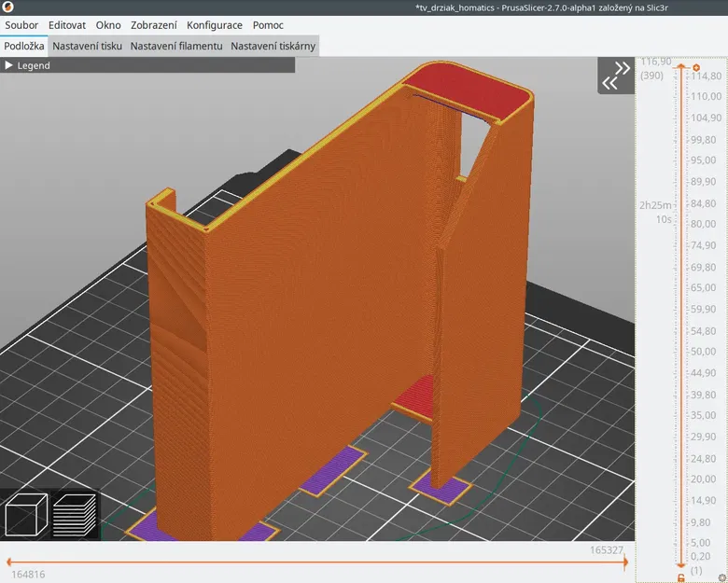Switch to Nastavení tisku tab
The width and height of the screenshot is (728, 583).
pos(88,46)
